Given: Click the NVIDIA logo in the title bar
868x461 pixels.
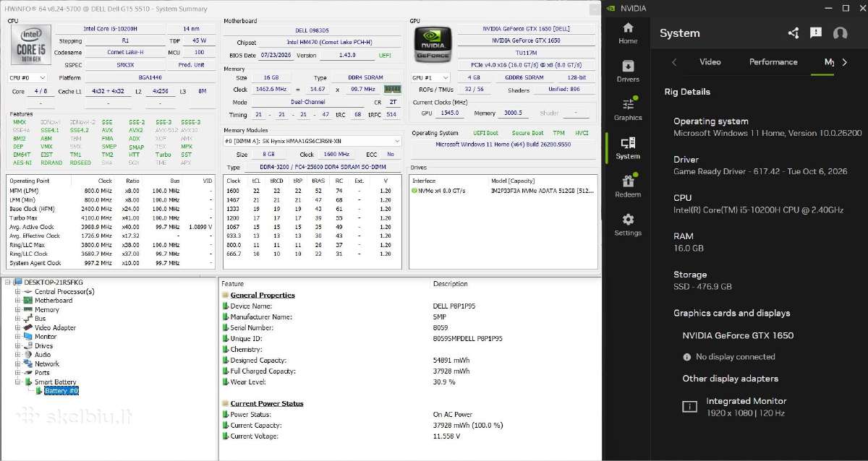Looking at the screenshot, I should (x=611, y=9).
